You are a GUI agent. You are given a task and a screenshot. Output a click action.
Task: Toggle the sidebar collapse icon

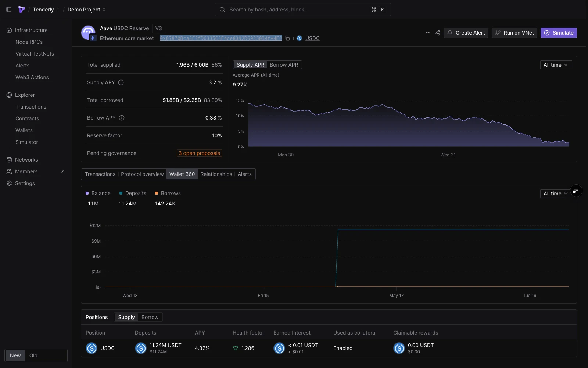click(x=9, y=10)
